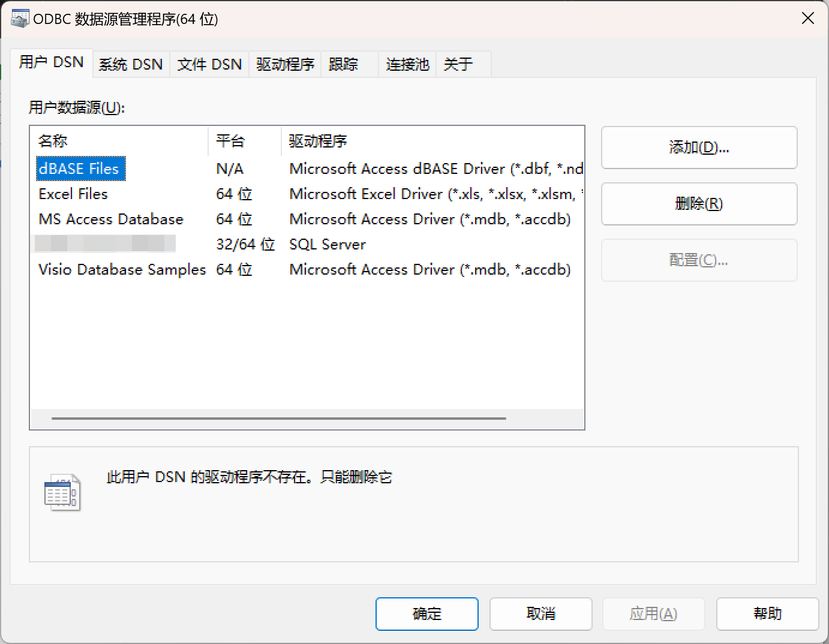The width and height of the screenshot is (829, 644).
Task: Click the 32/64 位 platform cell
Action: [245, 245]
